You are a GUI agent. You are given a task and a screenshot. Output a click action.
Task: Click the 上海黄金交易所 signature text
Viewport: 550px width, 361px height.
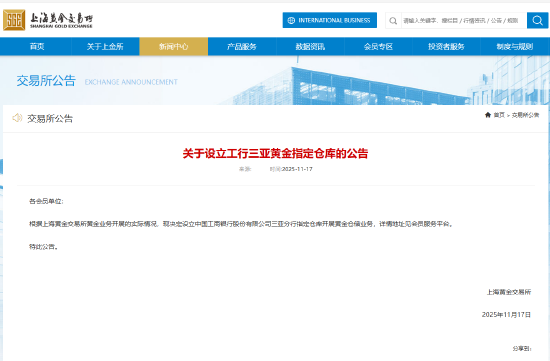tap(509, 292)
